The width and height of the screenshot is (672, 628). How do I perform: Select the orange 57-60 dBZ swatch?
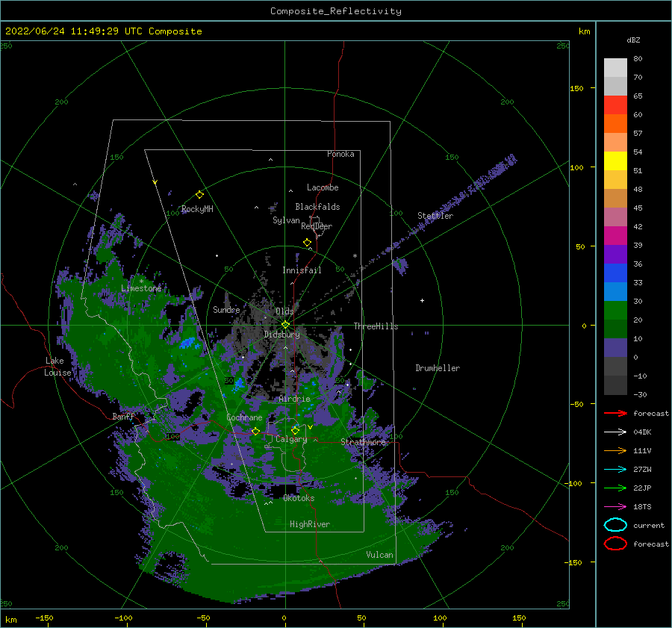[x=615, y=124]
